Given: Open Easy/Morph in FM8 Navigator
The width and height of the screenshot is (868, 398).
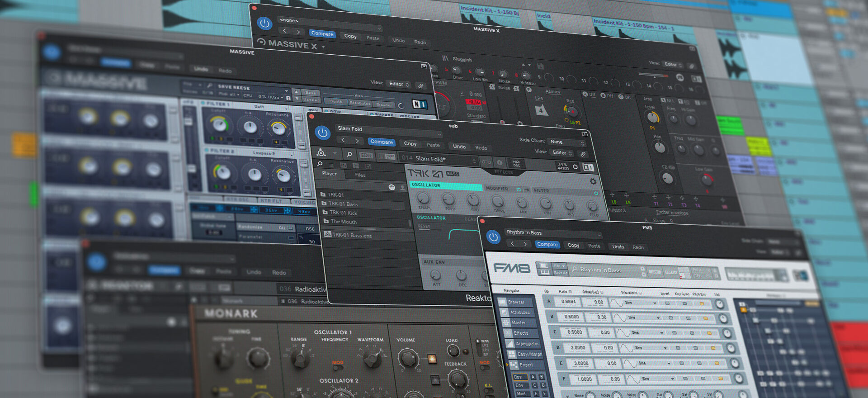Looking at the screenshot, I should (x=525, y=354).
